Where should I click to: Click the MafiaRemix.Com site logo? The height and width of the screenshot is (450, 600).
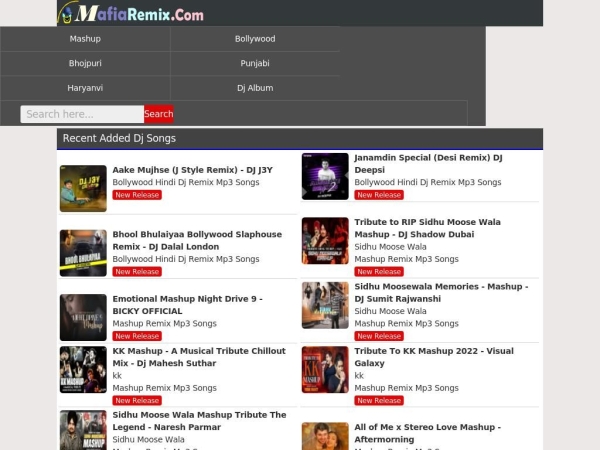coord(131,14)
